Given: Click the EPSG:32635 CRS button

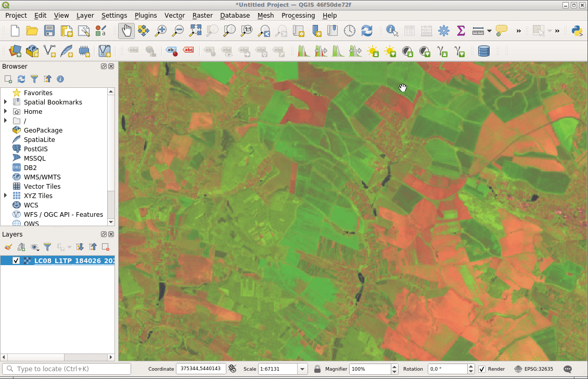Looking at the screenshot, I should [x=533, y=369].
